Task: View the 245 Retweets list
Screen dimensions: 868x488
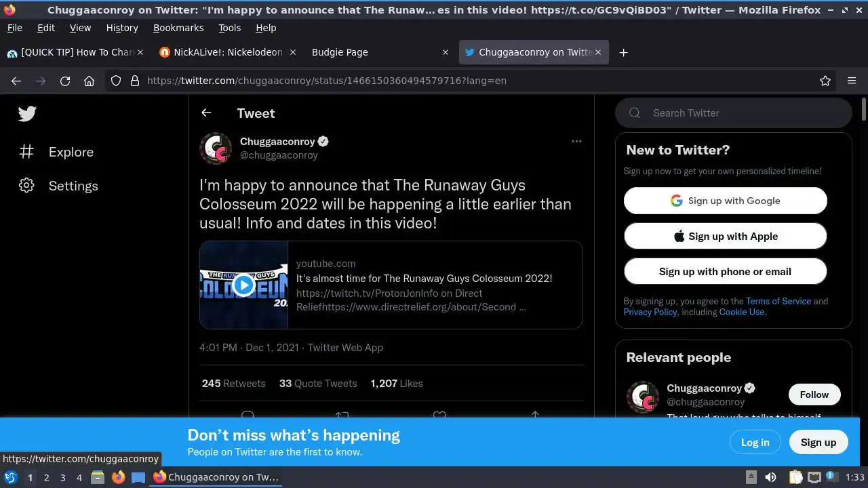Action: click(x=233, y=384)
